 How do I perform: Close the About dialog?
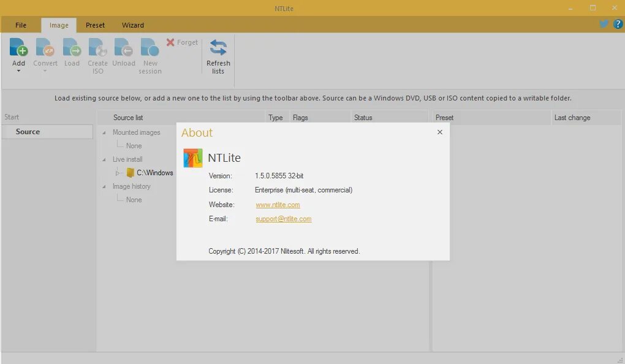pos(440,132)
